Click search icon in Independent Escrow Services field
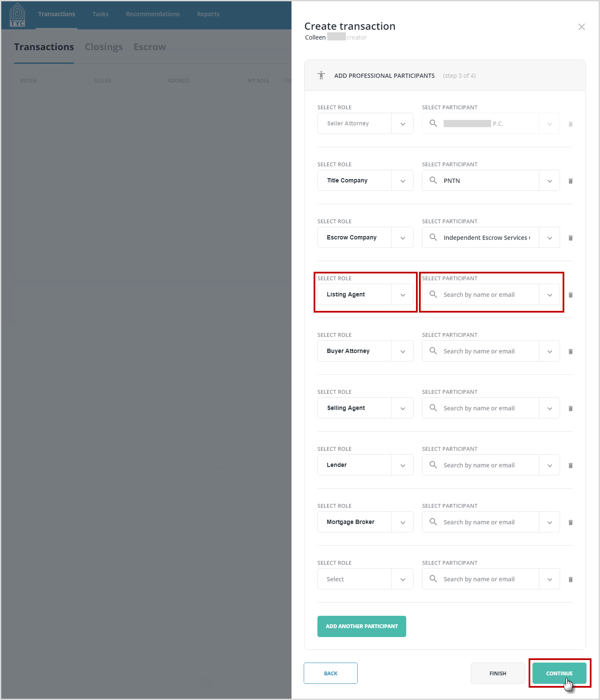 pos(433,237)
